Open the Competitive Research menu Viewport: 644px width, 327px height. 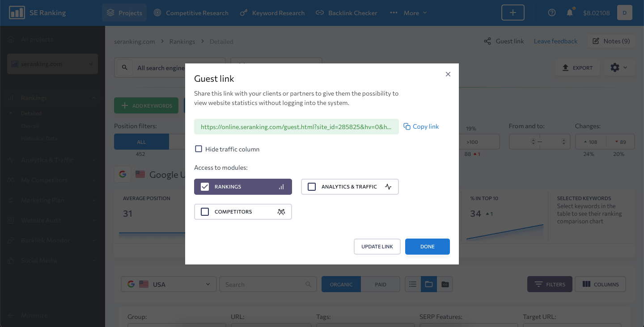click(x=191, y=13)
